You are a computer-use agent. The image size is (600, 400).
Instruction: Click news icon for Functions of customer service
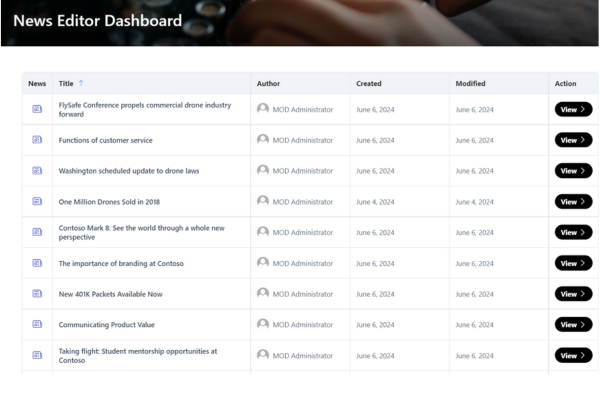(37, 140)
